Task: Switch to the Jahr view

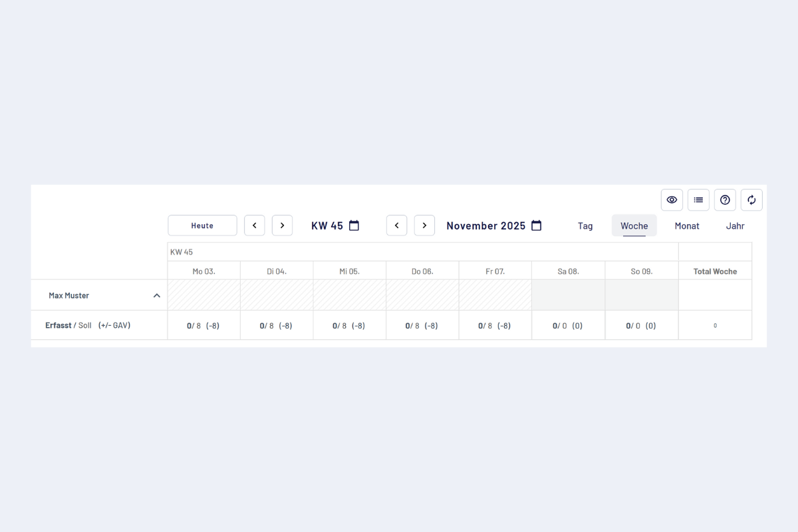Action: [735, 226]
